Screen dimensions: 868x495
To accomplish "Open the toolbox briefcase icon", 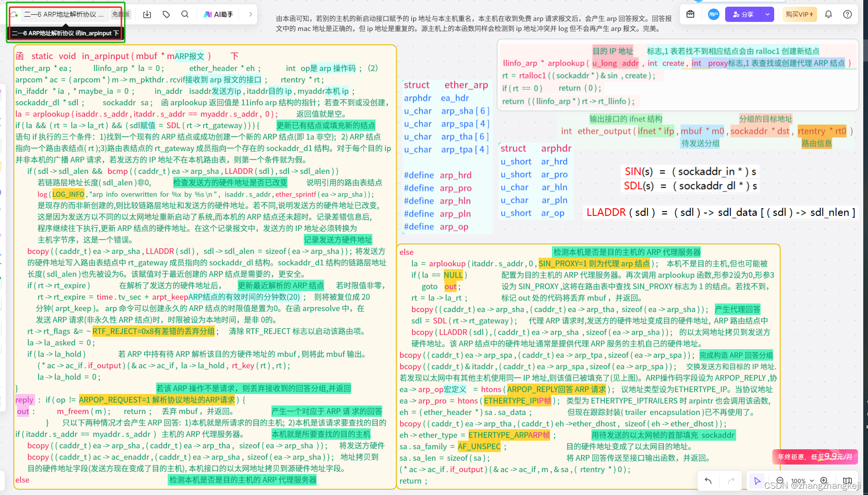I will [690, 14].
